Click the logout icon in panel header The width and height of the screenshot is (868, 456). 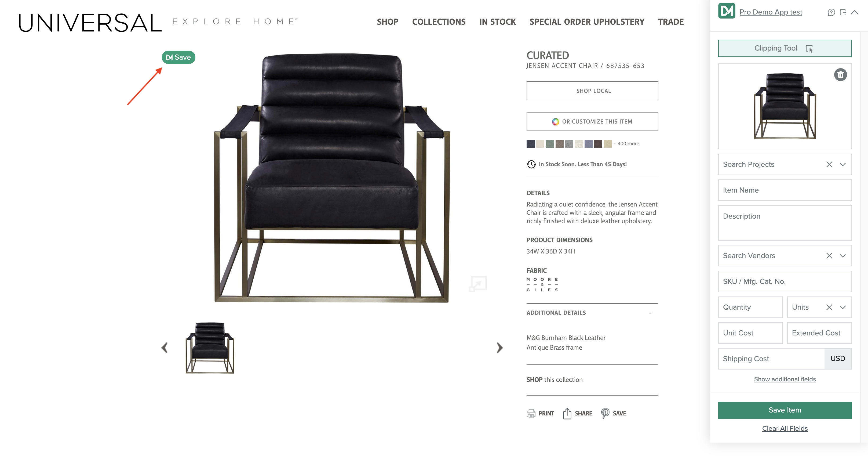click(x=843, y=12)
